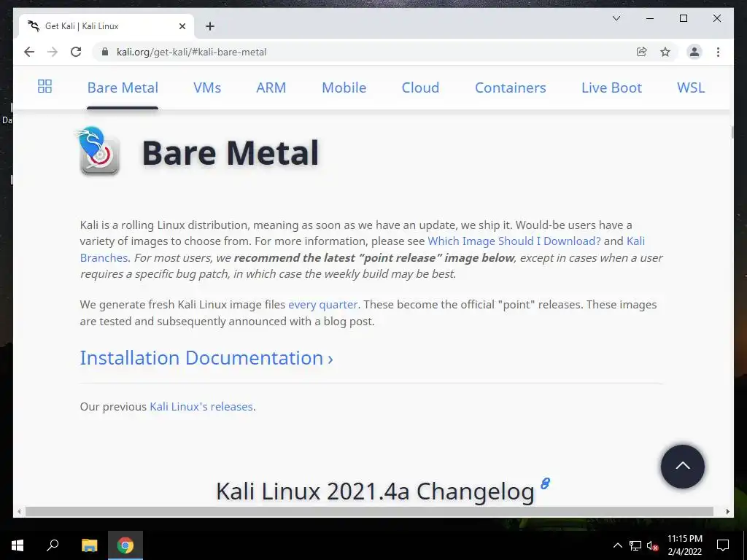Click the Chrome taskbar icon
Screen dimensions: 747x560
pyautogui.click(x=125, y=545)
